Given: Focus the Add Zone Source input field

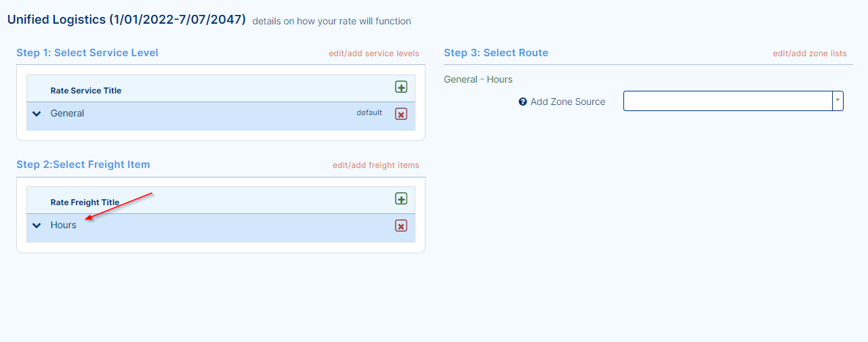Looking at the screenshot, I should [x=727, y=101].
